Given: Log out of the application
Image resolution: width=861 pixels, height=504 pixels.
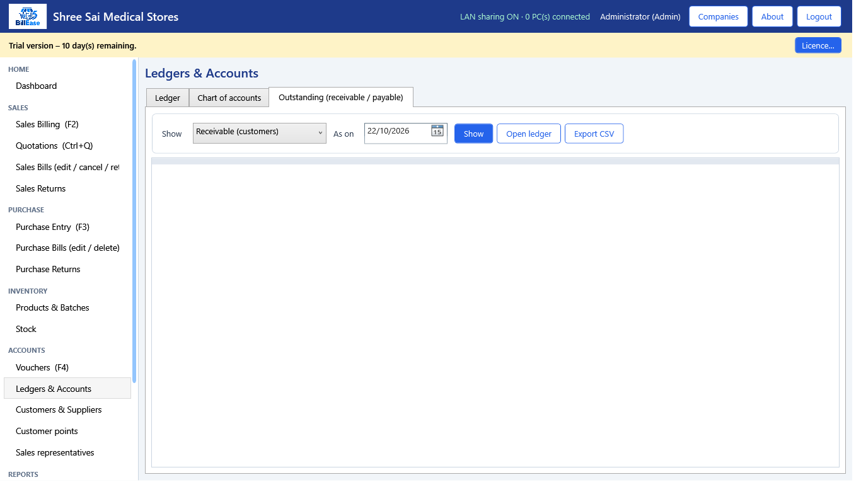Looking at the screenshot, I should (819, 16).
